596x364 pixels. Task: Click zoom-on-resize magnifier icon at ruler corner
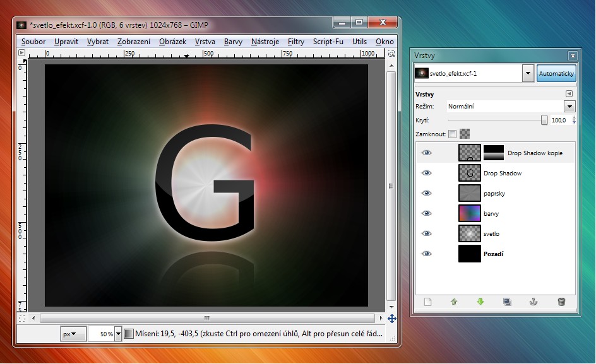tap(391, 54)
